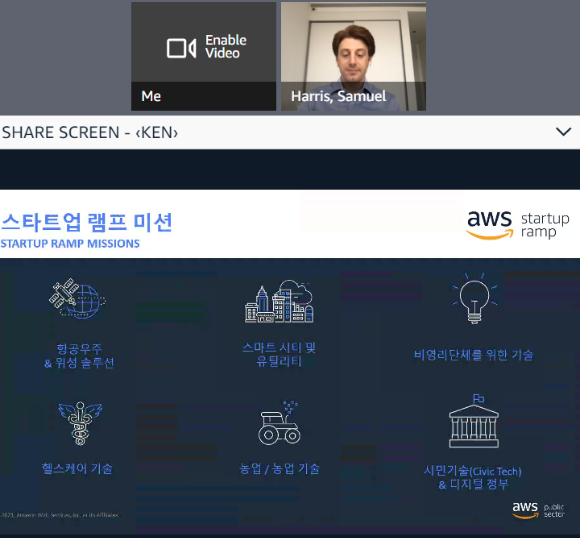Click the AWS public sector logo
The width and height of the screenshot is (580, 538).
click(x=538, y=510)
